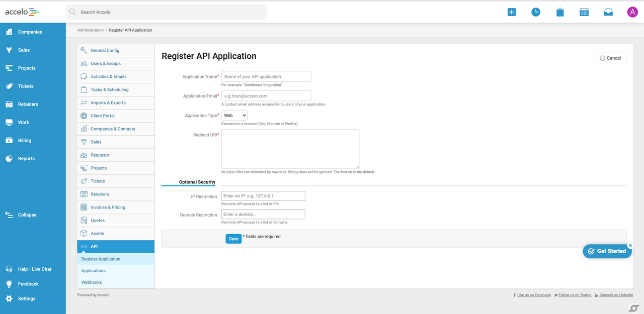Click the Cancel button
The height and width of the screenshot is (314, 644).
click(x=610, y=58)
